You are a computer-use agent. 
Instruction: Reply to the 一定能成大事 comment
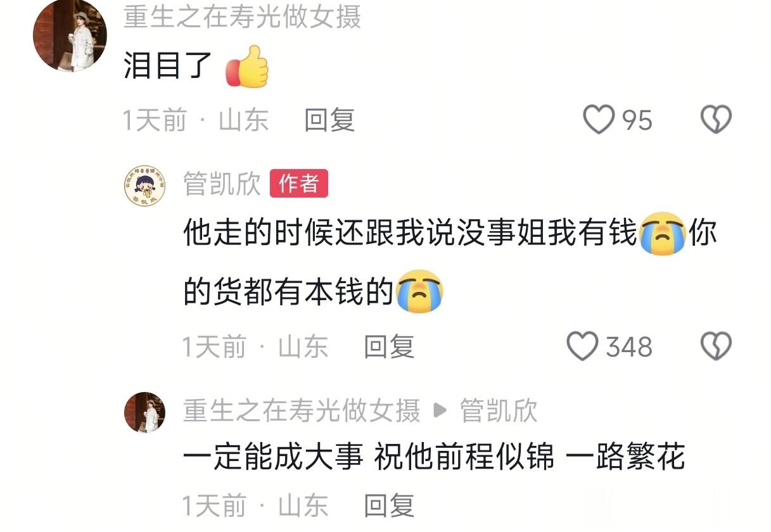pos(388,506)
